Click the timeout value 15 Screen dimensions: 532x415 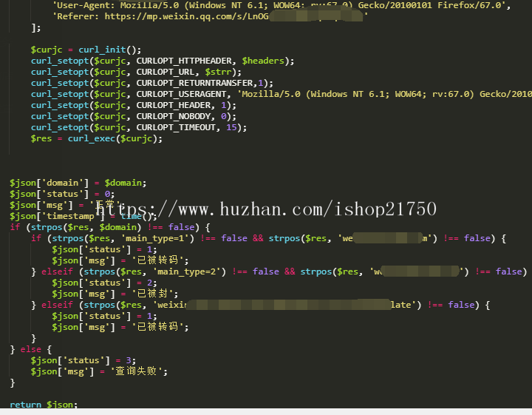[231, 127]
